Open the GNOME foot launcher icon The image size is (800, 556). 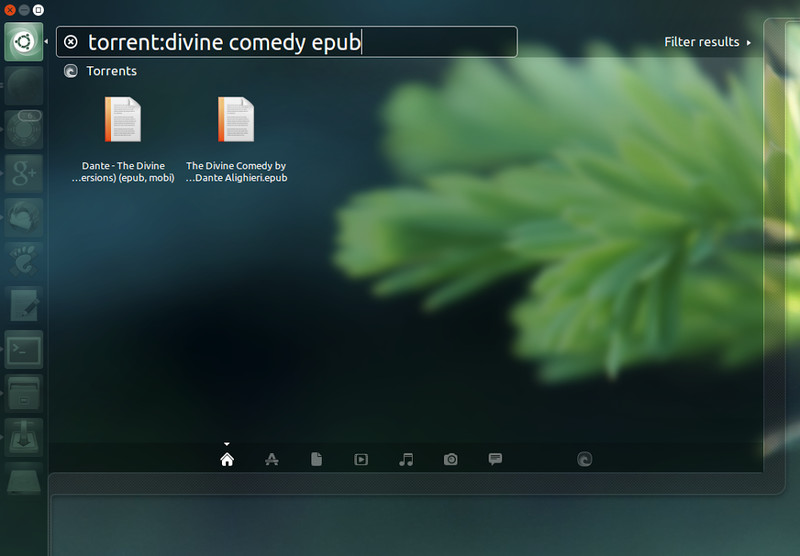pos(23,261)
